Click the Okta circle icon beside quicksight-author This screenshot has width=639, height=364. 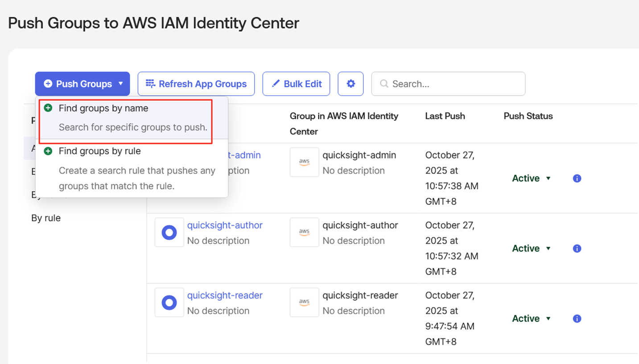coord(169,233)
